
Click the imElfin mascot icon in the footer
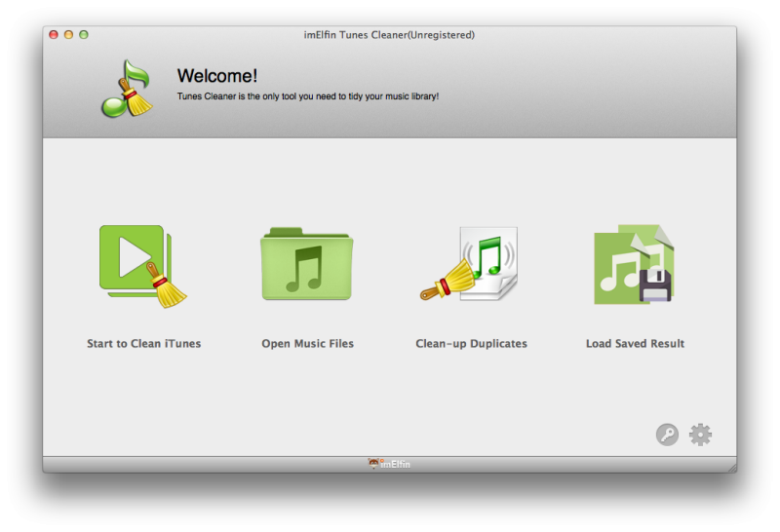coord(373,464)
